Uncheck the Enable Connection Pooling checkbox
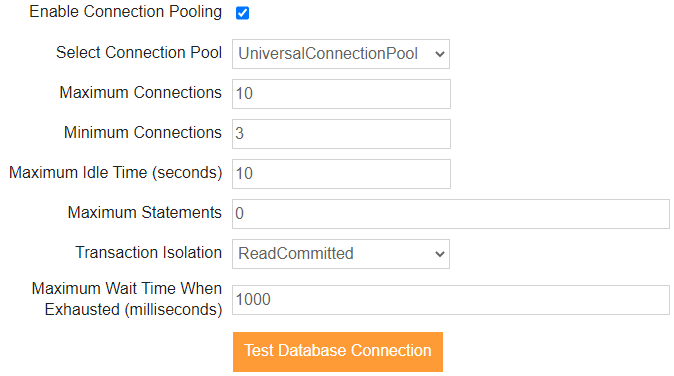This screenshot has width=674, height=376. 242,13
